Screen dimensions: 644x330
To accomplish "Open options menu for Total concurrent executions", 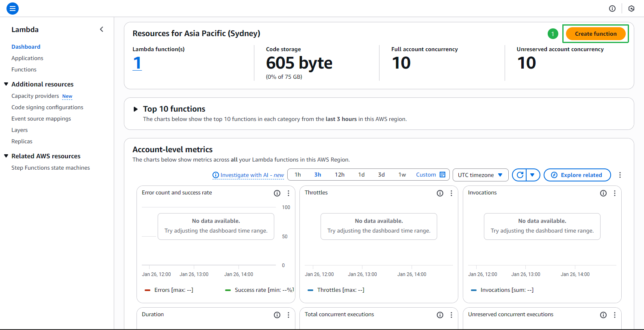I will pos(451,315).
